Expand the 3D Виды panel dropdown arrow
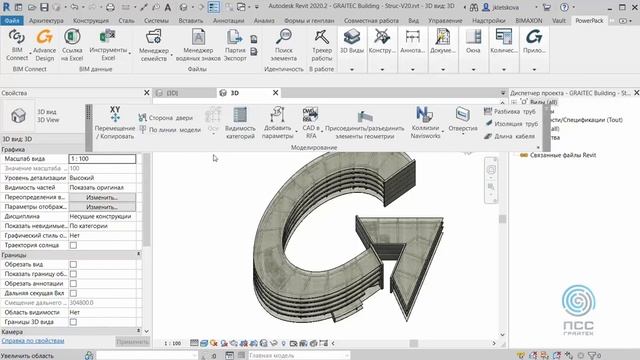The width and height of the screenshot is (640, 360). click(x=352, y=69)
